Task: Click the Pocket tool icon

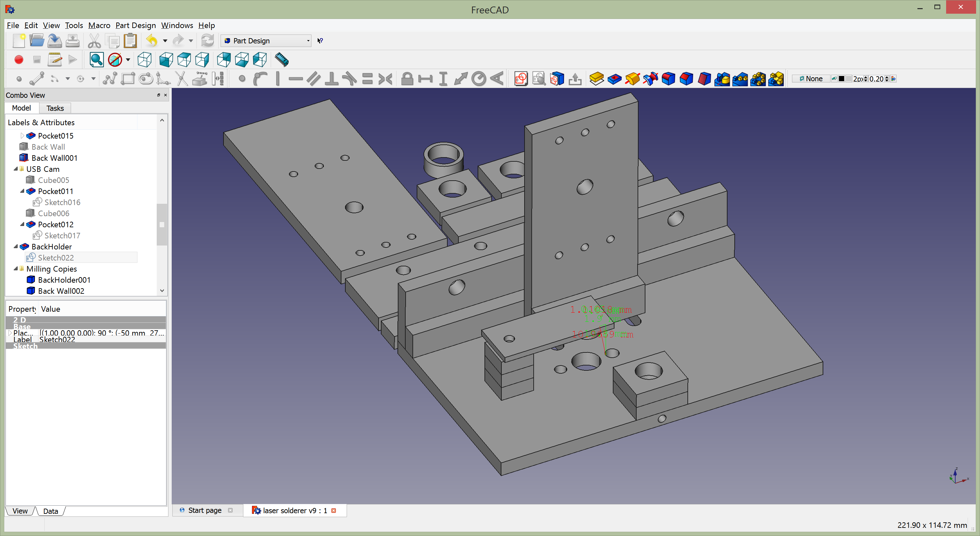Action: tap(614, 79)
